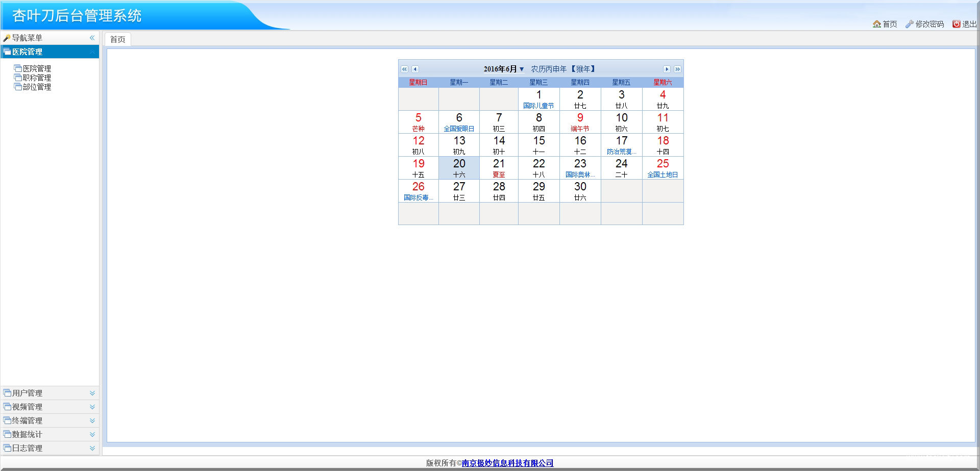Click the next month arrow icon
This screenshot has width=980, height=471.
click(667, 69)
